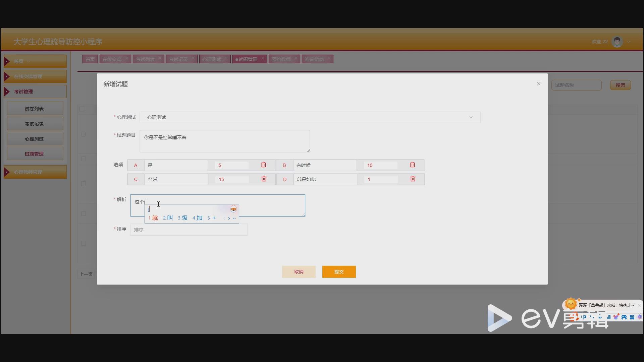This screenshot has width=644, height=362.
Task: Open the emoji panel on IME toolbar
Action: [600, 317]
